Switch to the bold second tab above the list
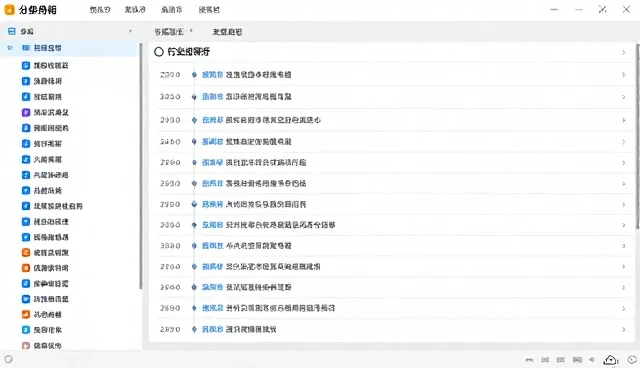Image resolution: width=640 pixels, height=368 pixels. pyautogui.click(x=227, y=32)
